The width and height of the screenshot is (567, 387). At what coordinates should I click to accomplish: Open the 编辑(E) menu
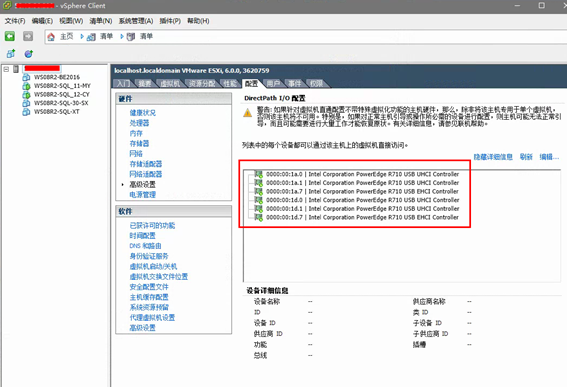point(42,21)
